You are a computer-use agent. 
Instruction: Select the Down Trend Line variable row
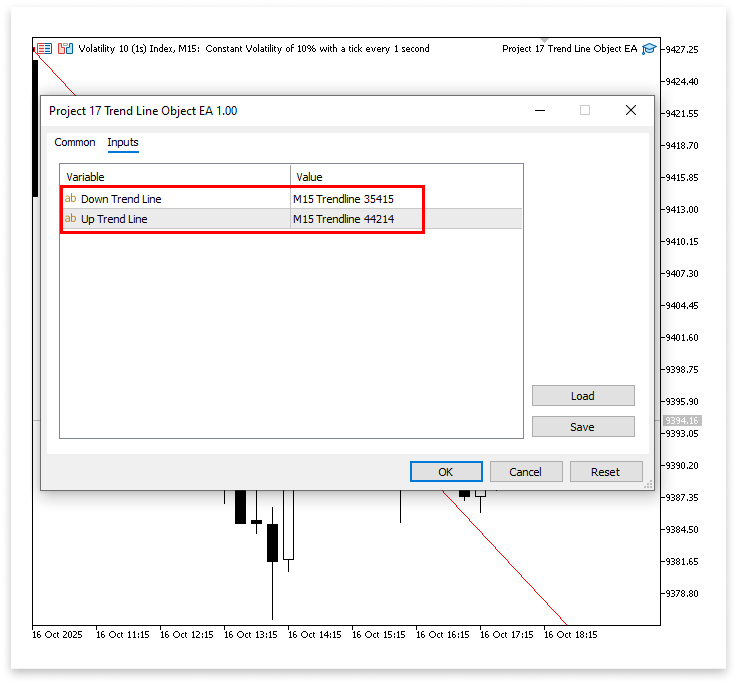click(291, 199)
